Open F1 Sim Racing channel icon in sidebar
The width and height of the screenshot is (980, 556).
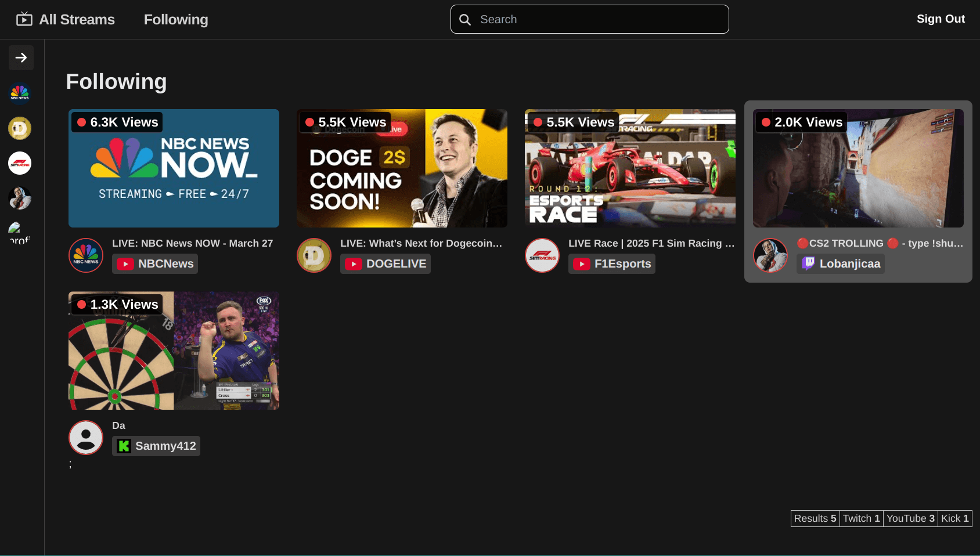(20, 163)
